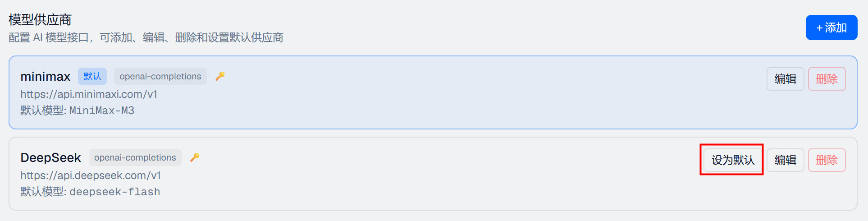Delete the DeepSeek provider
The width and height of the screenshot is (868, 221).
tap(827, 160)
